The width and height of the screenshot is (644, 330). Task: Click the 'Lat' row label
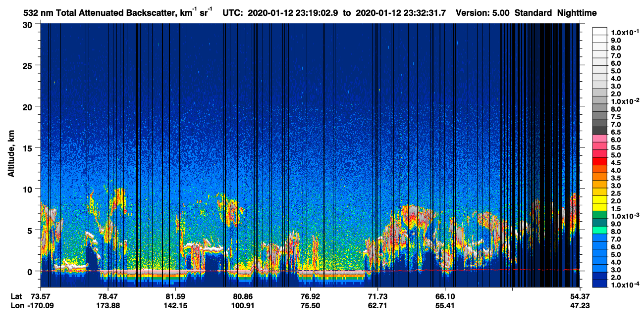(16, 296)
